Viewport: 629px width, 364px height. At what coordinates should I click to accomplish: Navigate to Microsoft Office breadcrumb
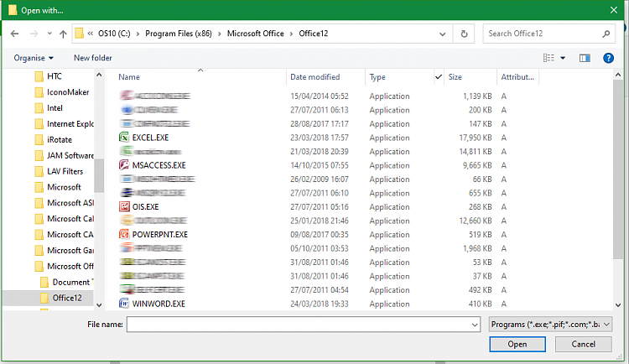click(256, 34)
